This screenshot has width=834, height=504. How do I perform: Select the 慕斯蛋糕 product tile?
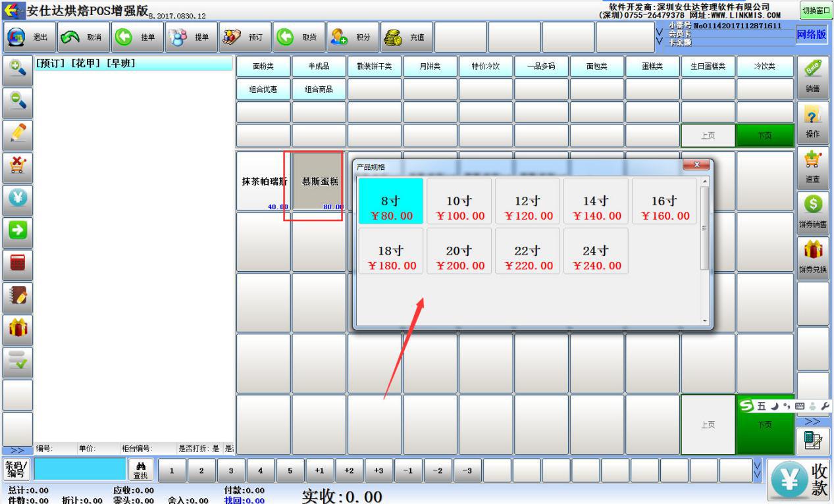[x=319, y=182]
